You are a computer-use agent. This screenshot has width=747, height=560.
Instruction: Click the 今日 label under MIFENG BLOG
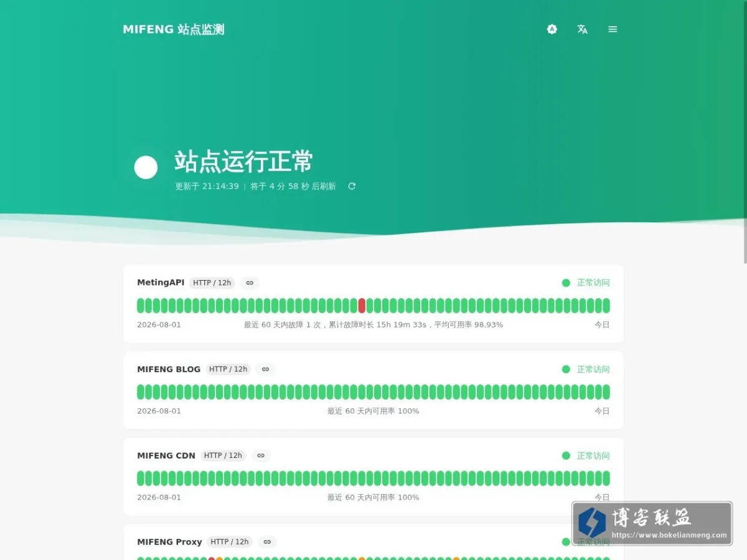point(602,411)
